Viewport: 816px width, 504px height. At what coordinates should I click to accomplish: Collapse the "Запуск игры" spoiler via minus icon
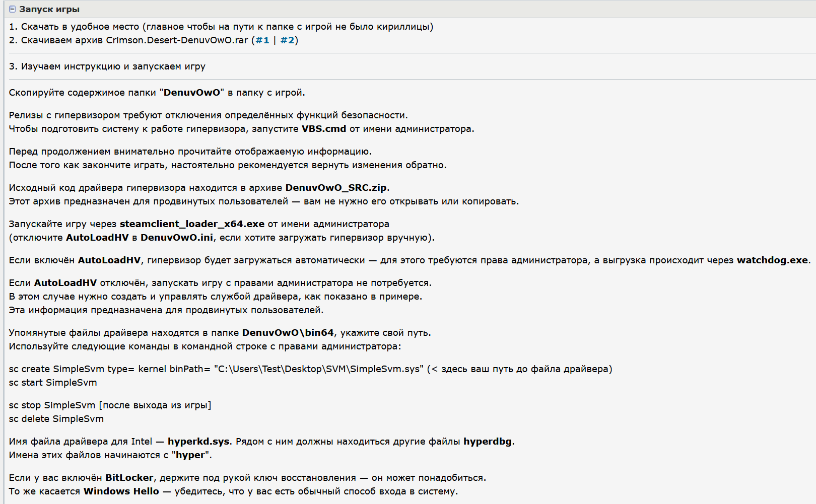point(13,9)
